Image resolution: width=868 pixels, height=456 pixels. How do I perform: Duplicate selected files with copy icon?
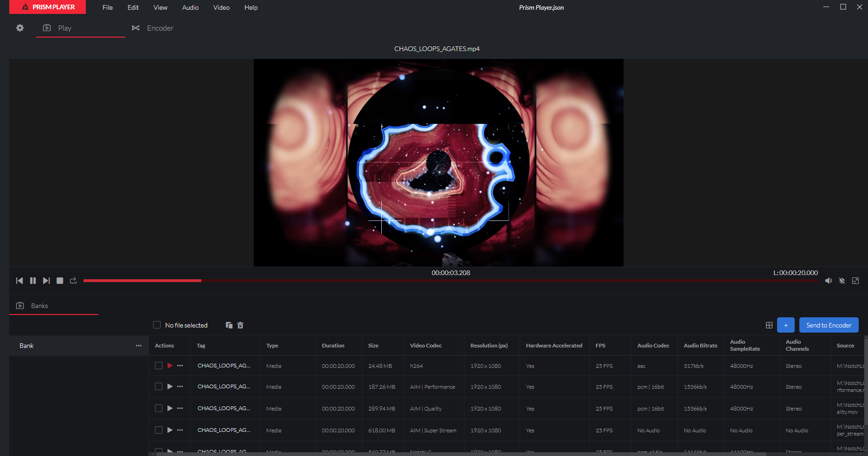(x=229, y=325)
